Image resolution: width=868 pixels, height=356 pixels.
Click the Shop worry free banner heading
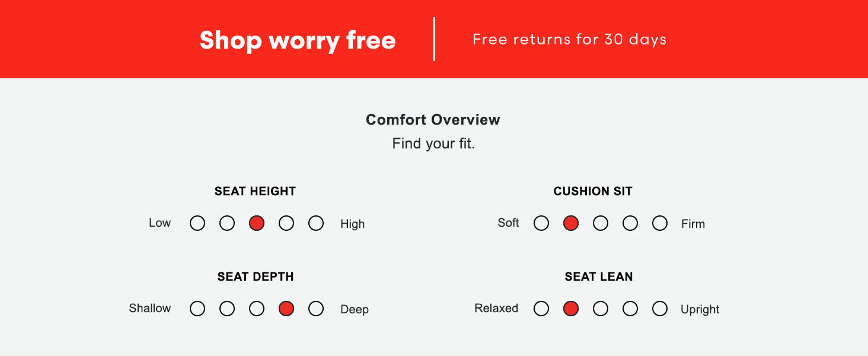pos(298,40)
